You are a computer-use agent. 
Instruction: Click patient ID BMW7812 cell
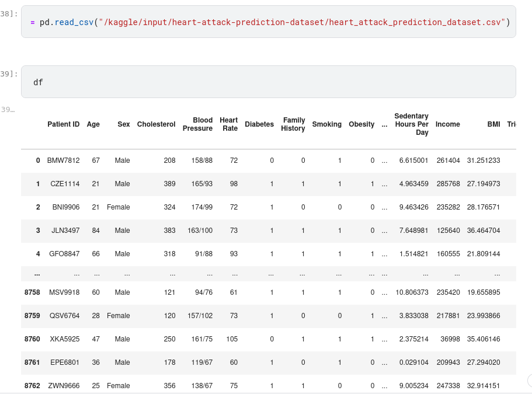pos(64,161)
